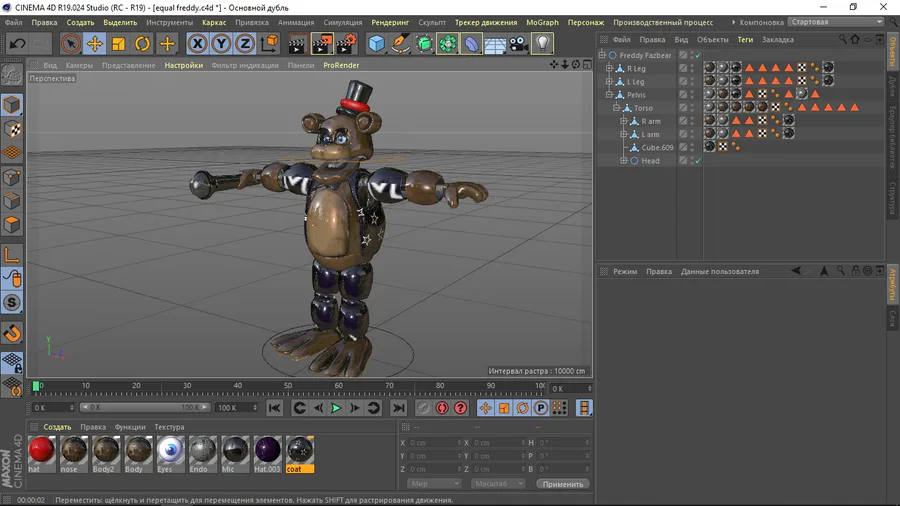Open the Мир coordinate dropdown
Image resolution: width=900 pixels, height=506 pixels.
tap(433, 484)
